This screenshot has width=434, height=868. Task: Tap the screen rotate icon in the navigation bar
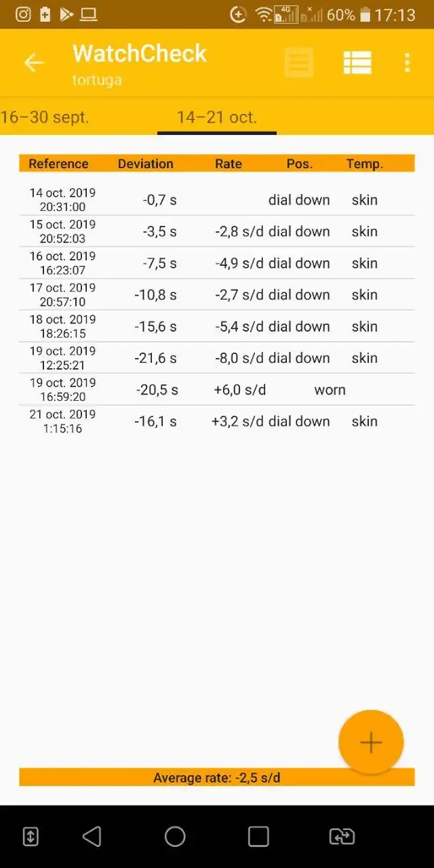coord(342,836)
